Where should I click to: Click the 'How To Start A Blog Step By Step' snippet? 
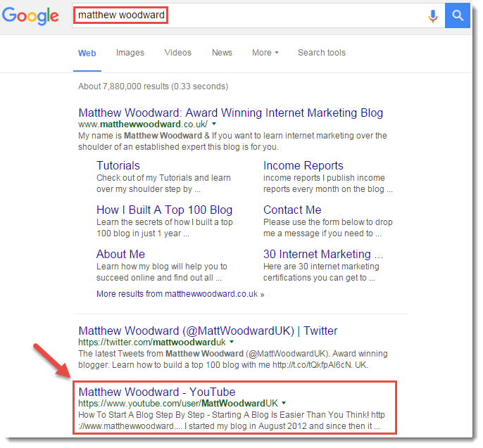tap(232, 421)
